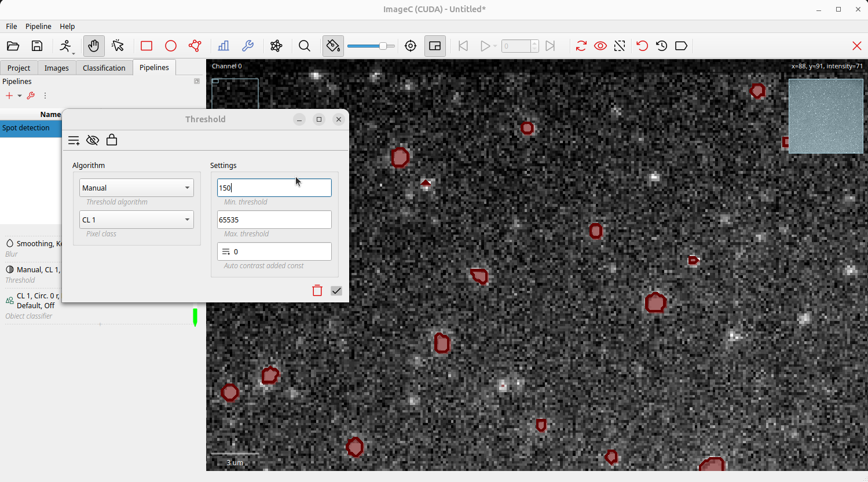Viewport: 868px width, 482px height.
Task: Toggle the red eye overlay visibility icon
Action: (x=600, y=46)
